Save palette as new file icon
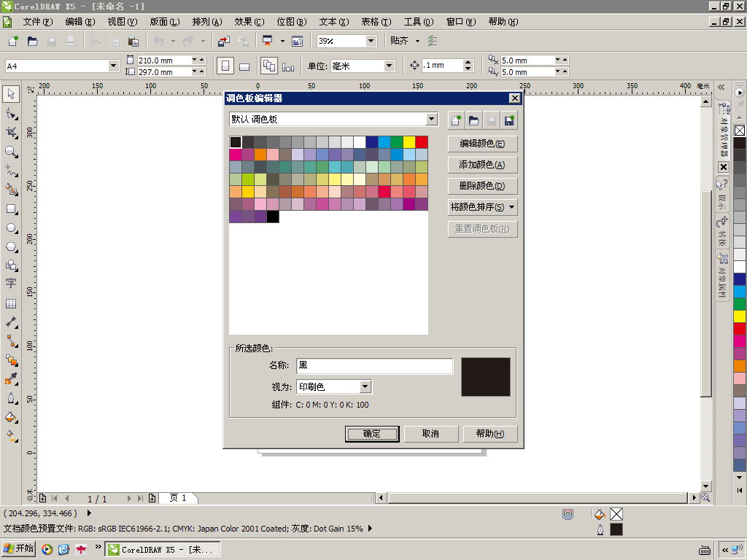747x560 pixels. (509, 120)
